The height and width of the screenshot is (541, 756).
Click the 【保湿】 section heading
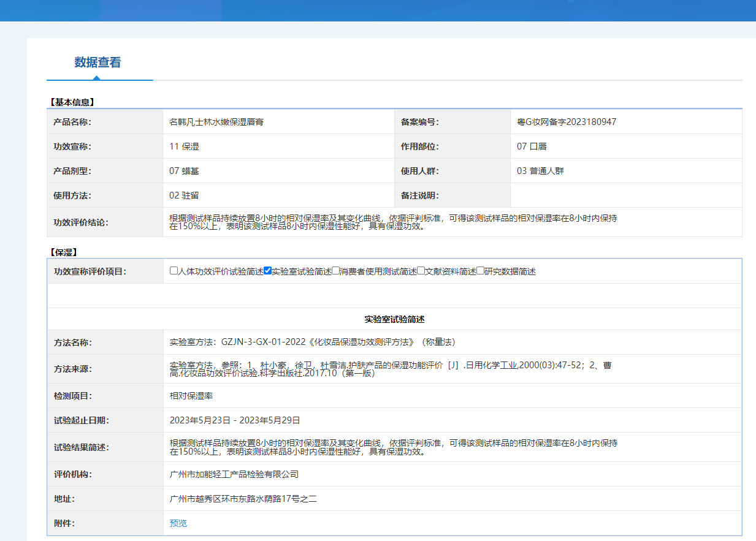point(63,252)
